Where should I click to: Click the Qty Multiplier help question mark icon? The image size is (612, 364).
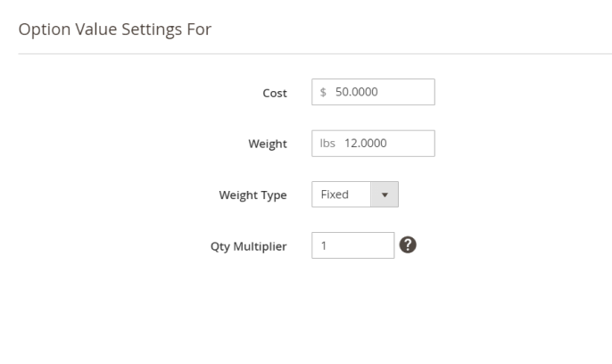pos(409,246)
